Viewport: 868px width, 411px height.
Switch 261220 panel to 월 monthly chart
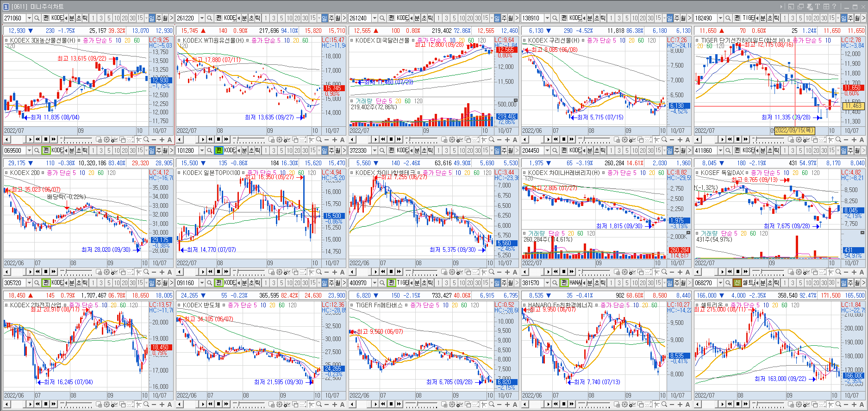click(x=338, y=18)
